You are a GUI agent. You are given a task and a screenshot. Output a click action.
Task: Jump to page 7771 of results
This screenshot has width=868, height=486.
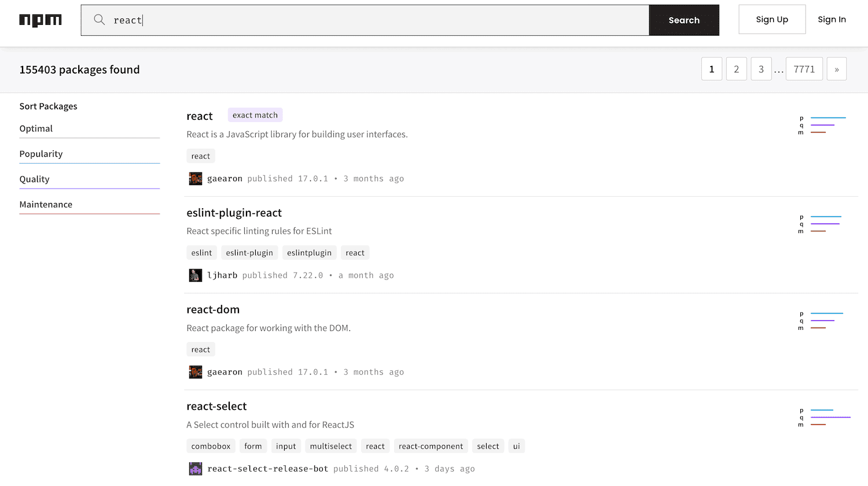pyautogui.click(x=804, y=68)
